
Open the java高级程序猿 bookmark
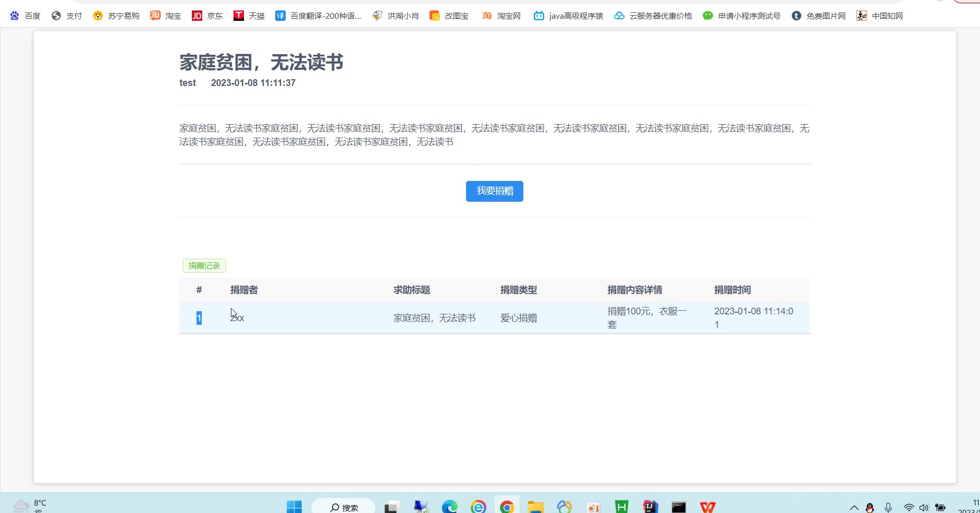click(x=568, y=16)
